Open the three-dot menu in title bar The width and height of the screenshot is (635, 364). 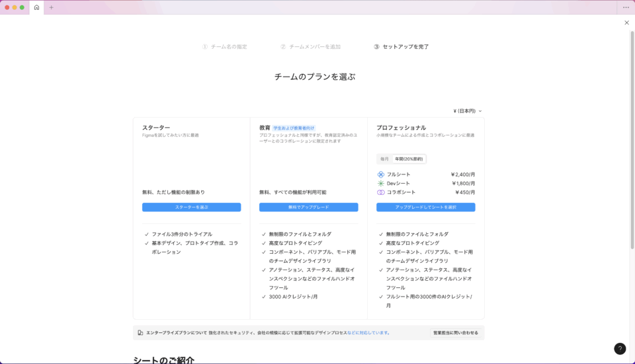(626, 7)
